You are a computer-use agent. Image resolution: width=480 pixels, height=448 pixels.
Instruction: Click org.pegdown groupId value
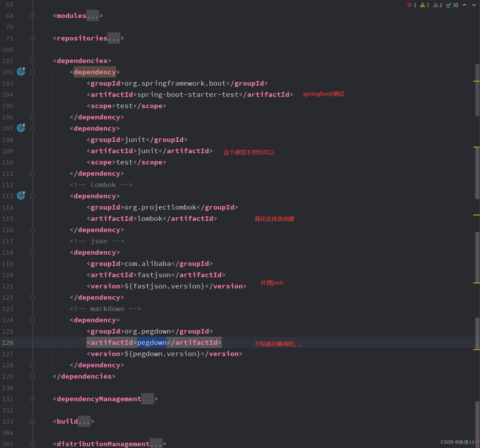(148, 331)
